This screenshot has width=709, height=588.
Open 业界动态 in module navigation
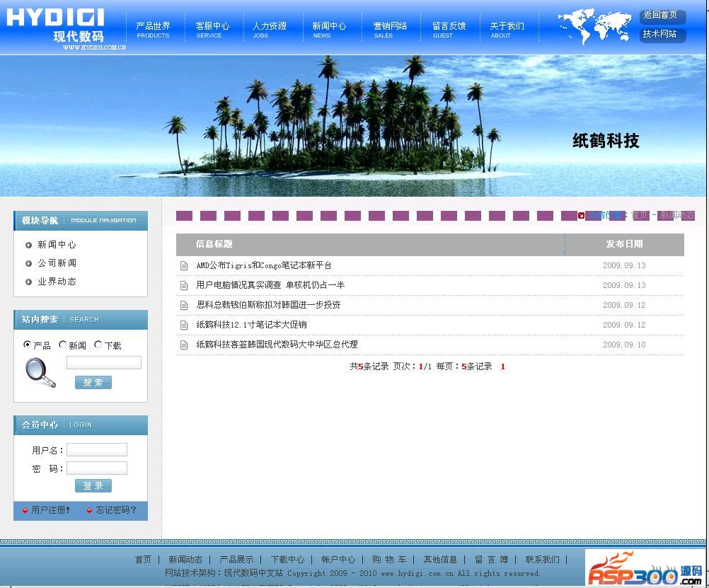[x=57, y=282]
